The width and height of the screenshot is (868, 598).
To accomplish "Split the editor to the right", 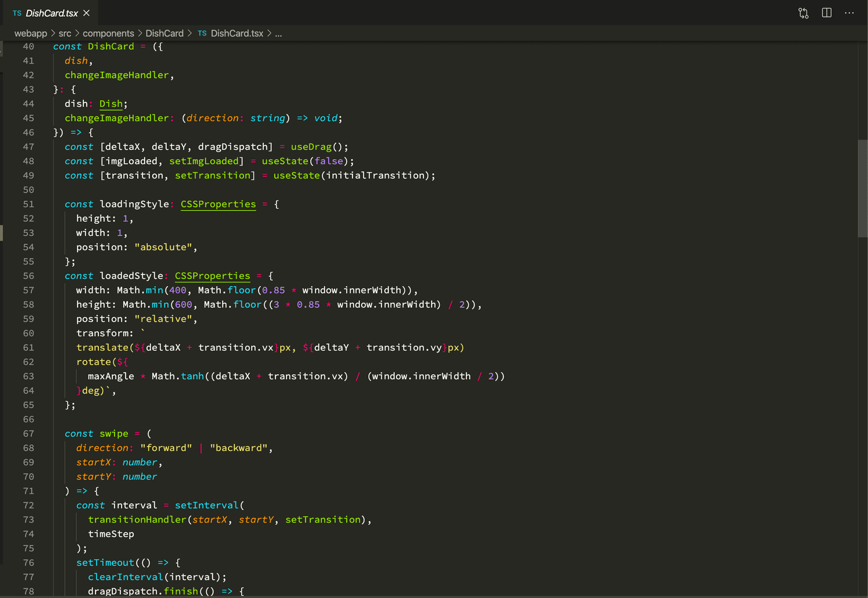I will pos(826,13).
